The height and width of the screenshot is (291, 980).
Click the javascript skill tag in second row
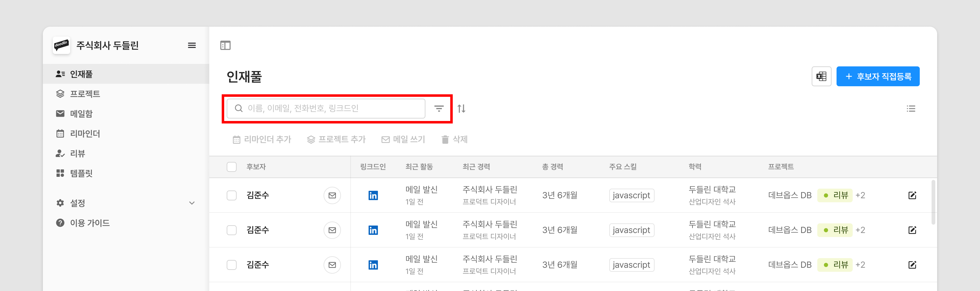pyautogui.click(x=632, y=230)
